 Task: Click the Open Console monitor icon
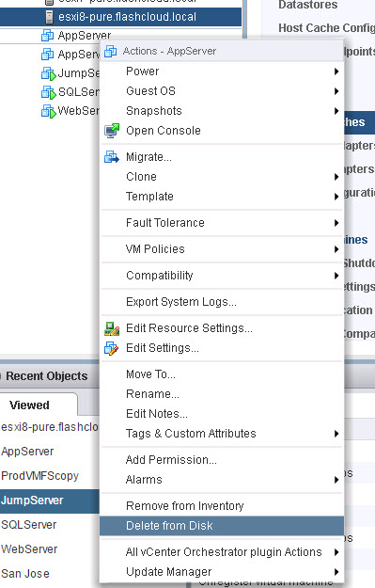click(112, 131)
